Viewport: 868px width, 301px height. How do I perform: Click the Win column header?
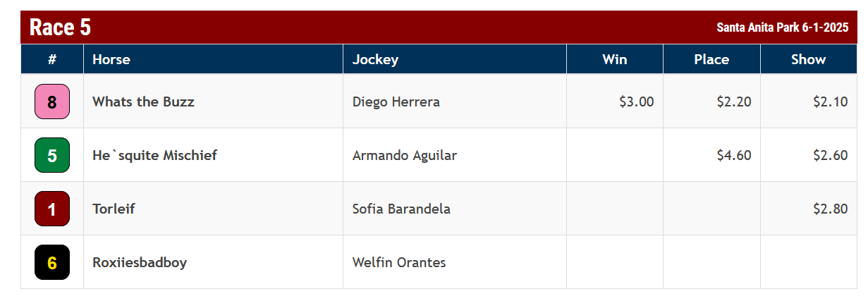point(614,59)
